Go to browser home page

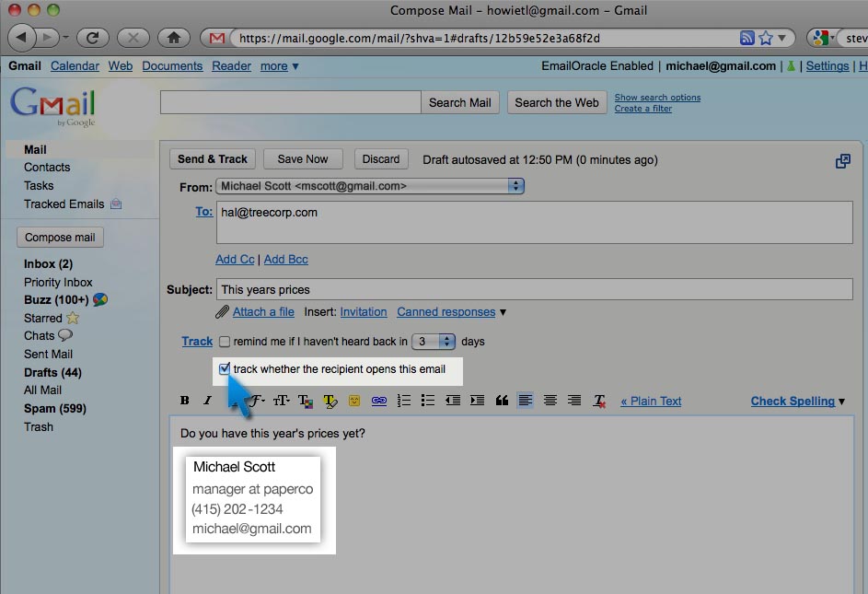174,38
